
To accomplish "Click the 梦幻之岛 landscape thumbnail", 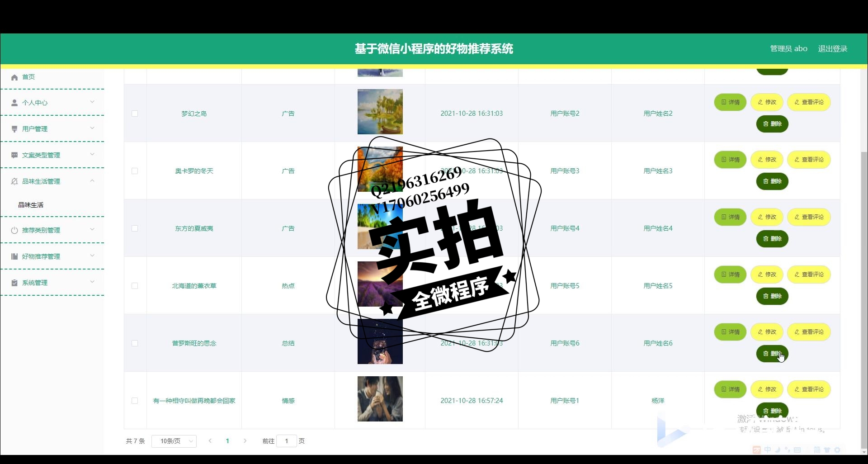I will pos(380,112).
